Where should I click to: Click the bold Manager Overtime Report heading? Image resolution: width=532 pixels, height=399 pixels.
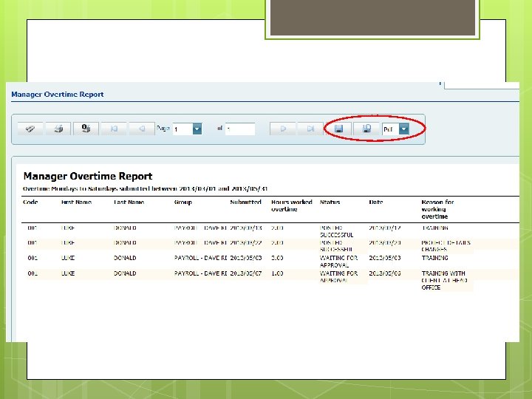click(x=88, y=176)
